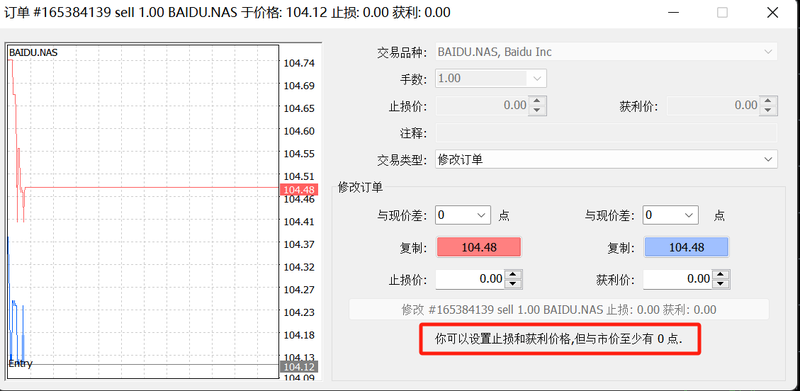Focus the lower 止损价 input field
The width and height of the screenshot is (800, 391).
click(470, 279)
